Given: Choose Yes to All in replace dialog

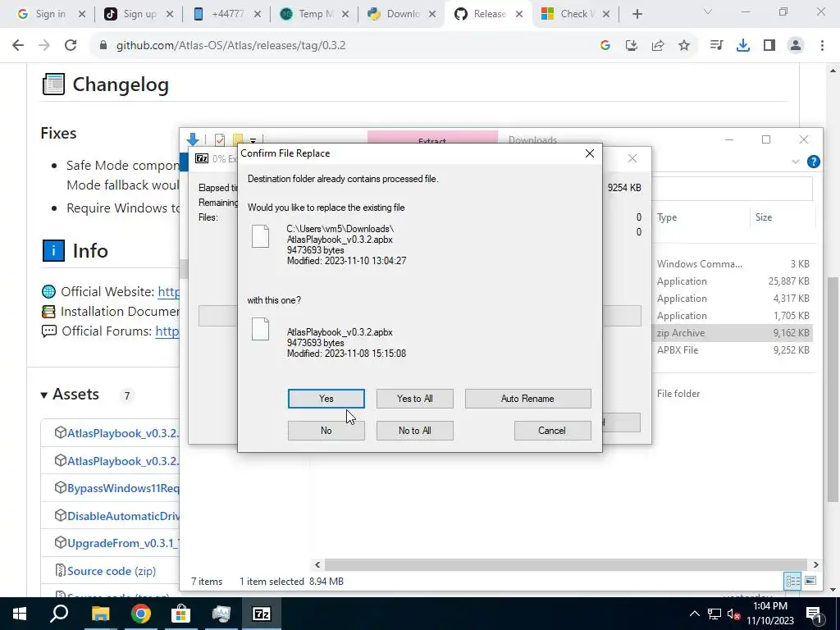Looking at the screenshot, I should click(414, 399).
